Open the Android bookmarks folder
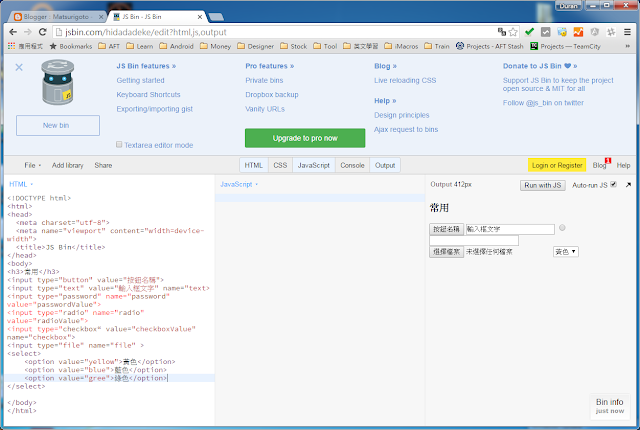The image size is (640, 430). pos(176,46)
